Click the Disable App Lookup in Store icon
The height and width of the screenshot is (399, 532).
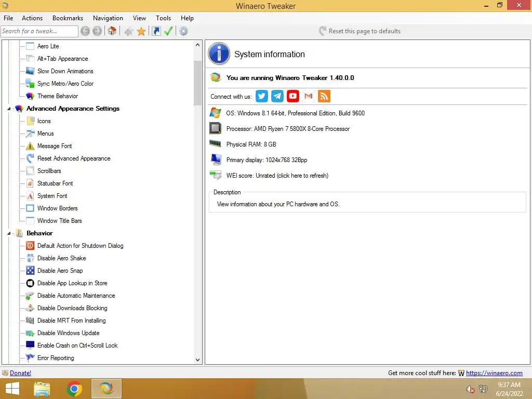point(30,283)
